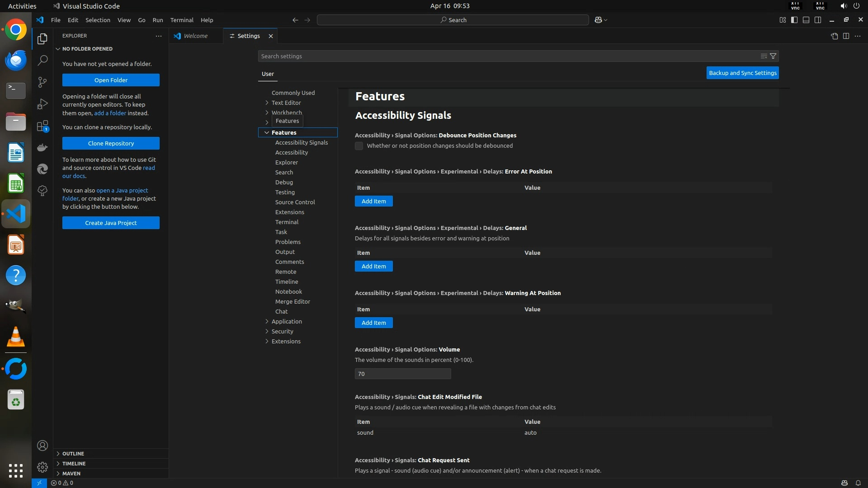Expand the OUTLINE section
Viewport: 868px width, 488px height.
coord(73,453)
